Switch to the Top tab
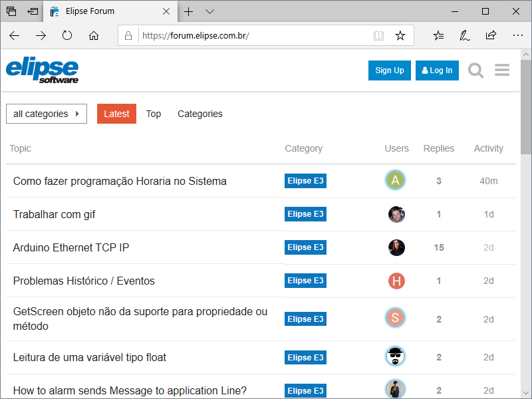Image resolution: width=532 pixels, height=399 pixels. [x=154, y=114]
